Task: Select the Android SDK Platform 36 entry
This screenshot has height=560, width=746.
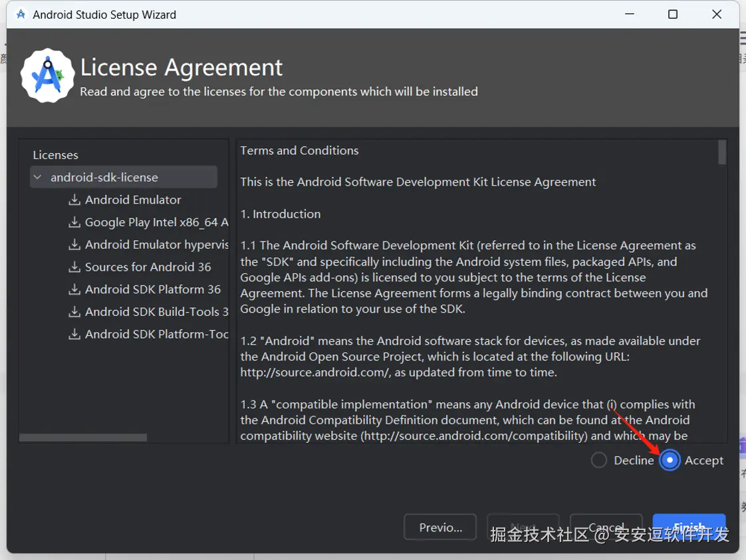Action: point(153,289)
